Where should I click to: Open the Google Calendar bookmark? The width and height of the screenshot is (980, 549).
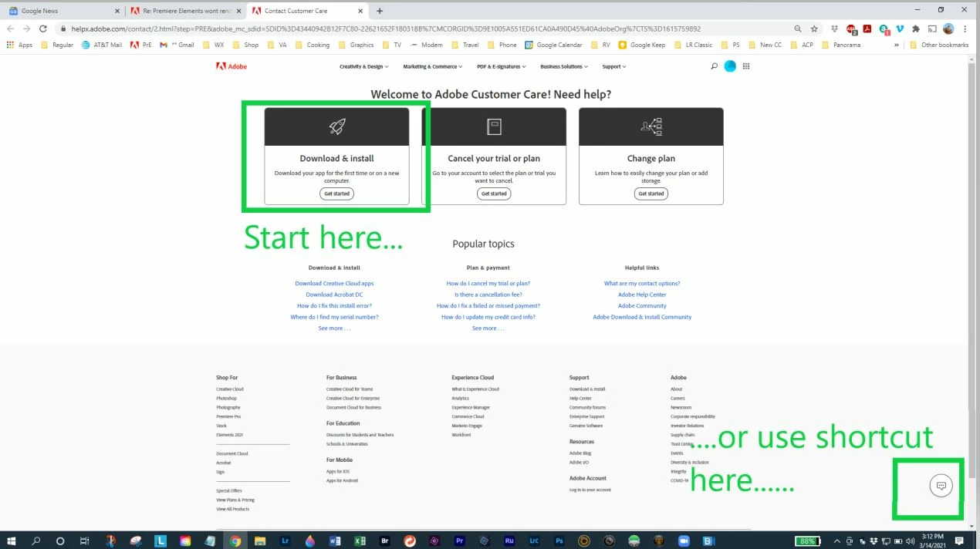point(553,45)
